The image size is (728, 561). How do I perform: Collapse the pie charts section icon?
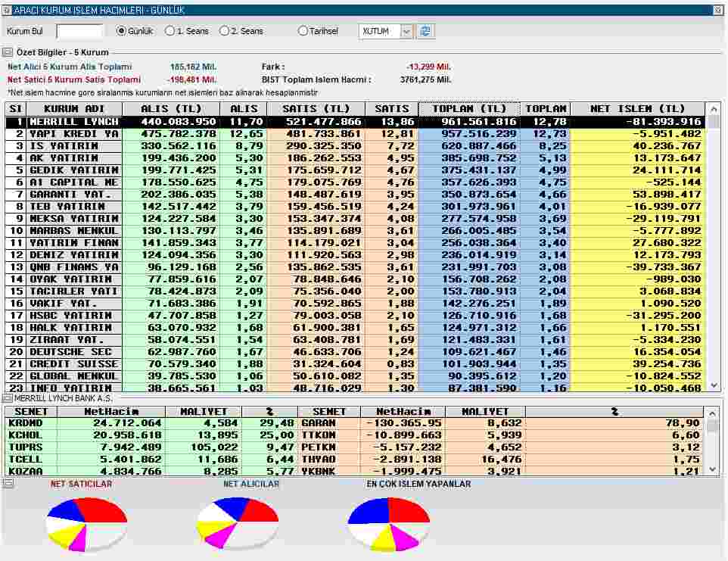tap(8, 484)
